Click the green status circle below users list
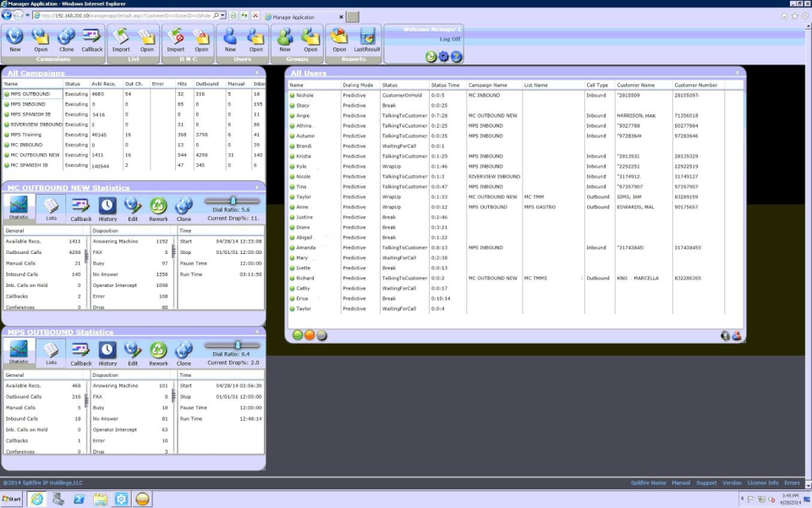Screen dimensions: 812x508 click(x=298, y=335)
